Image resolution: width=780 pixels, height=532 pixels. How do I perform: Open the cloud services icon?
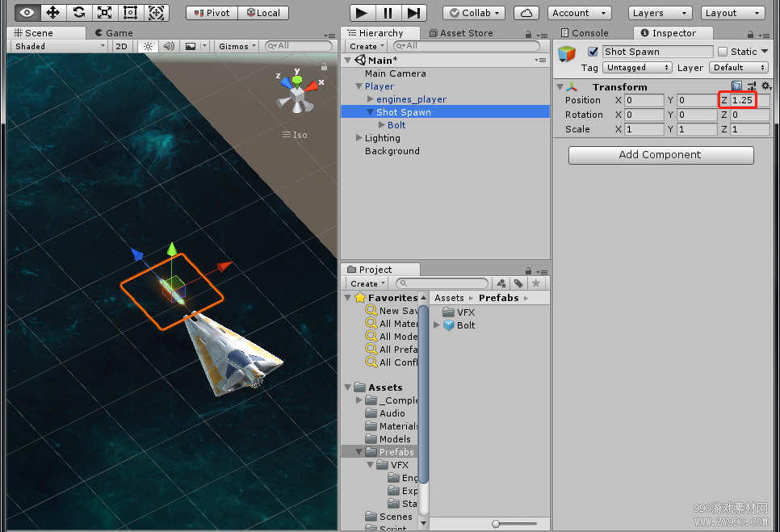click(526, 13)
